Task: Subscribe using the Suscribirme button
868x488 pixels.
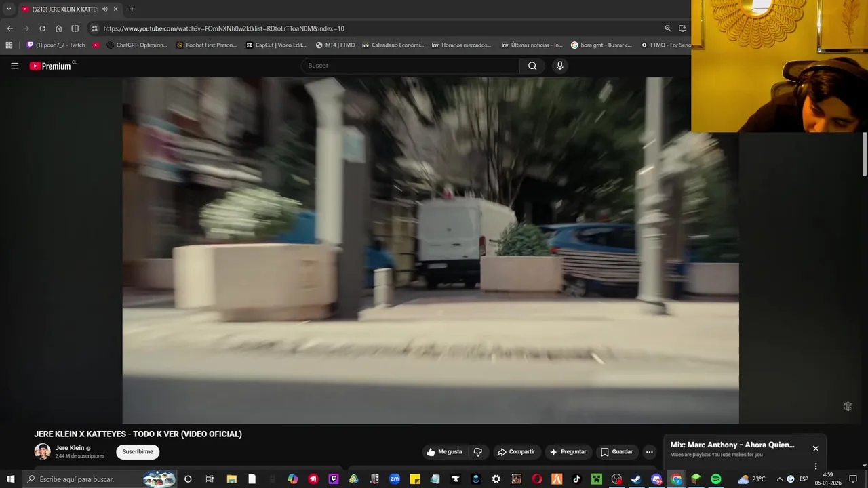Action: [138, 452]
